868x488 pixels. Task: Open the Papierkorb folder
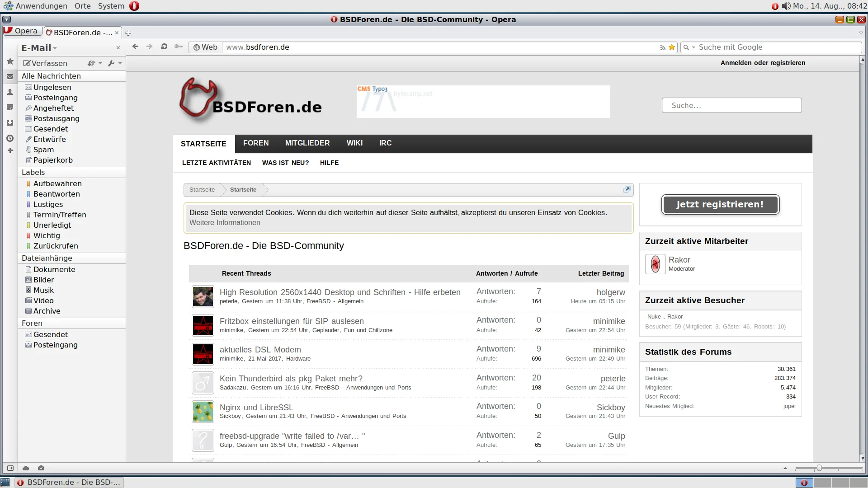[53, 160]
